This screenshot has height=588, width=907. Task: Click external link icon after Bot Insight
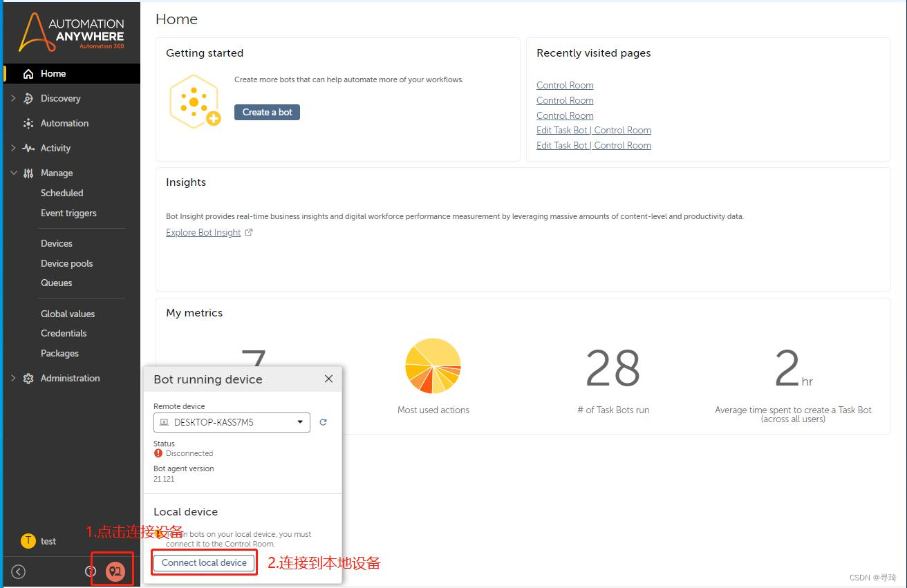click(x=250, y=233)
